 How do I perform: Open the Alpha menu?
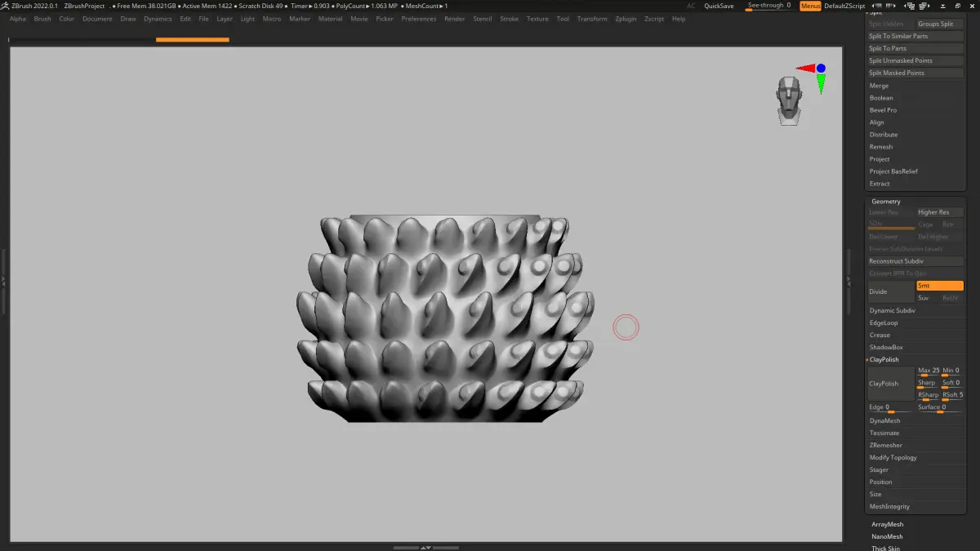(x=18, y=19)
